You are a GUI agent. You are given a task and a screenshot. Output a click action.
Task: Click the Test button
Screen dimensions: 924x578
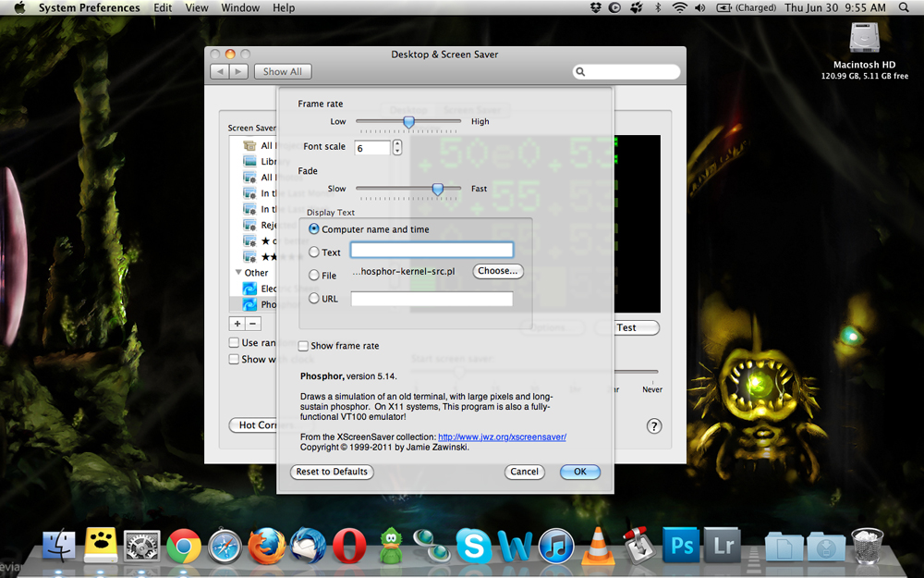[x=626, y=327]
